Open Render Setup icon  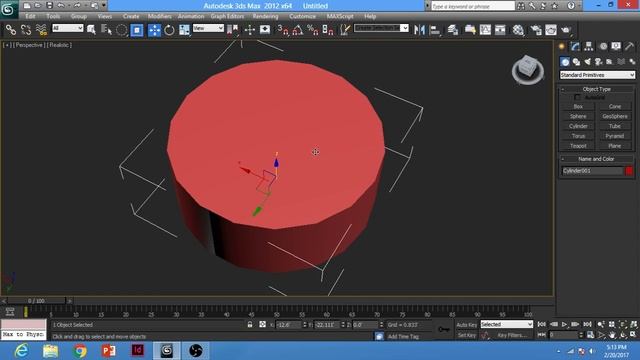click(x=536, y=30)
